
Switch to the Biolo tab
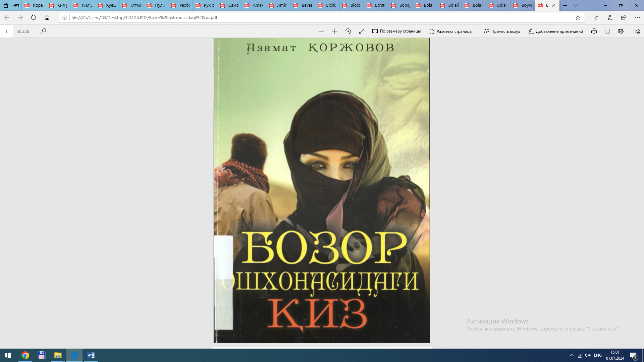(x=352, y=5)
